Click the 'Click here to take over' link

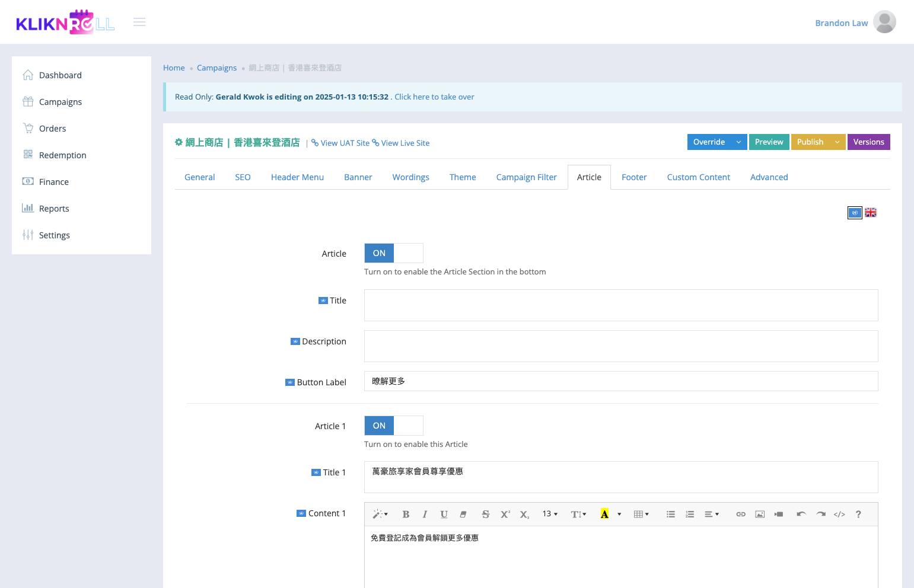435,97
